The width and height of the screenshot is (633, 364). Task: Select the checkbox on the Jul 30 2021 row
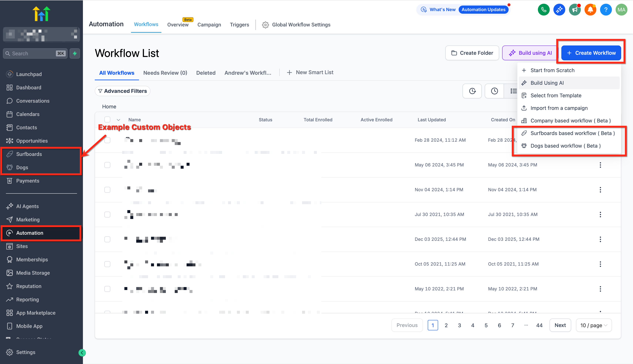pyautogui.click(x=107, y=215)
